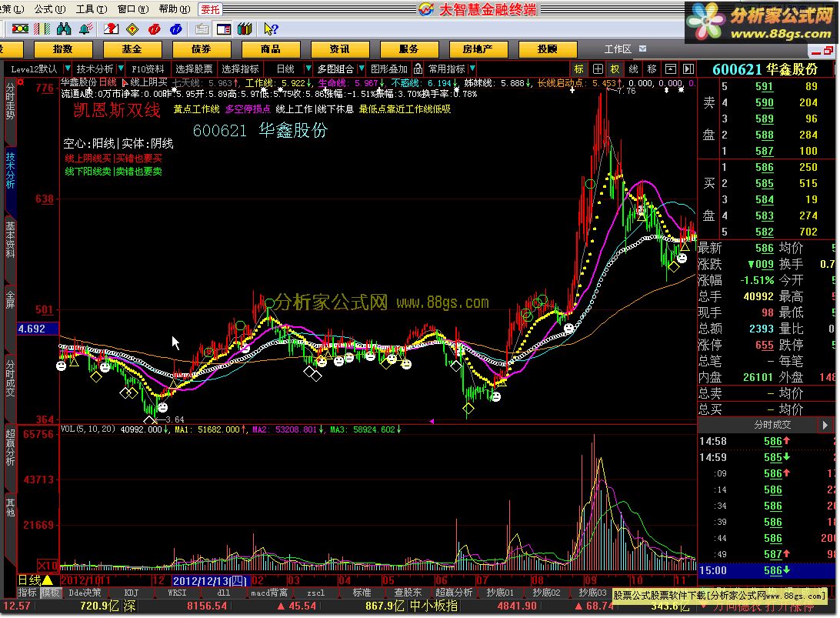840x618 pixels.
Task: Open the F10资料 button
Action: tap(148, 68)
